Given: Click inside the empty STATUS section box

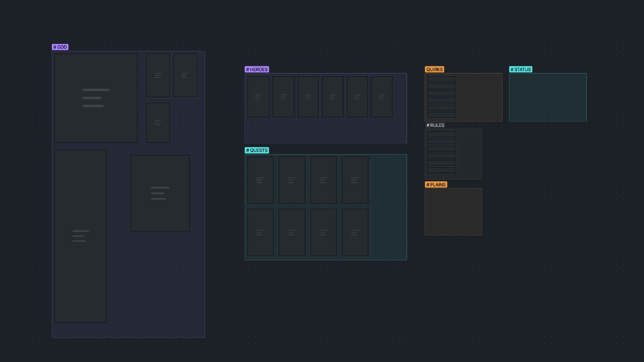Looking at the screenshot, I should pos(548,97).
